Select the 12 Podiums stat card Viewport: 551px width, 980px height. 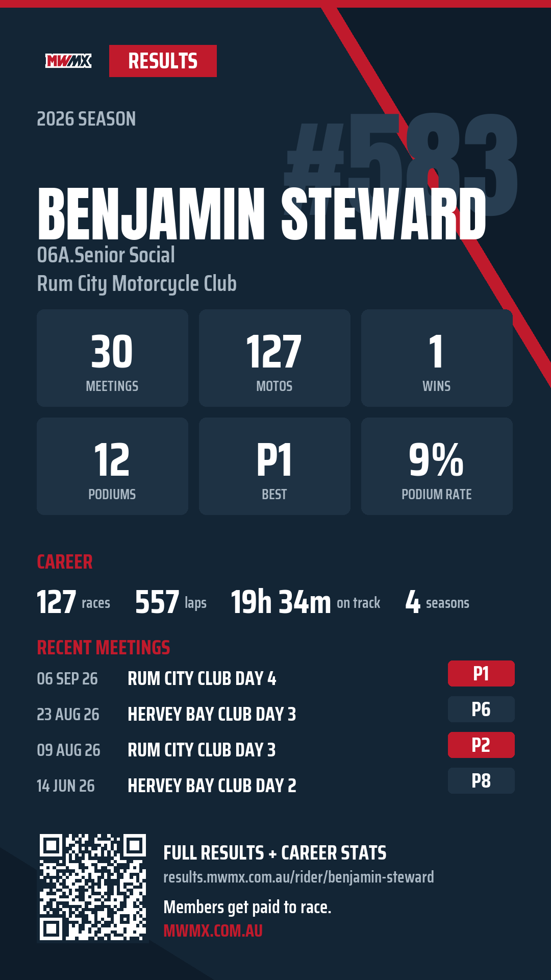pos(112,466)
